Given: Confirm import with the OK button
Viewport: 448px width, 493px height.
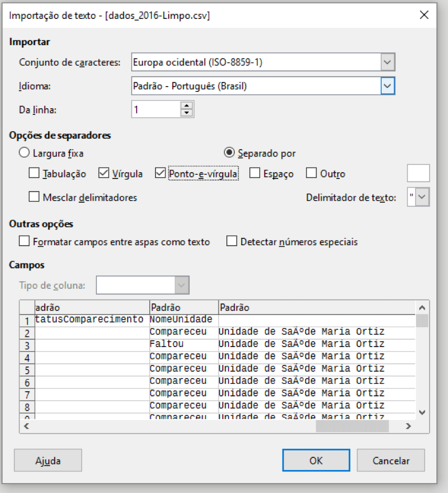Looking at the screenshot, I should (316, 460).
